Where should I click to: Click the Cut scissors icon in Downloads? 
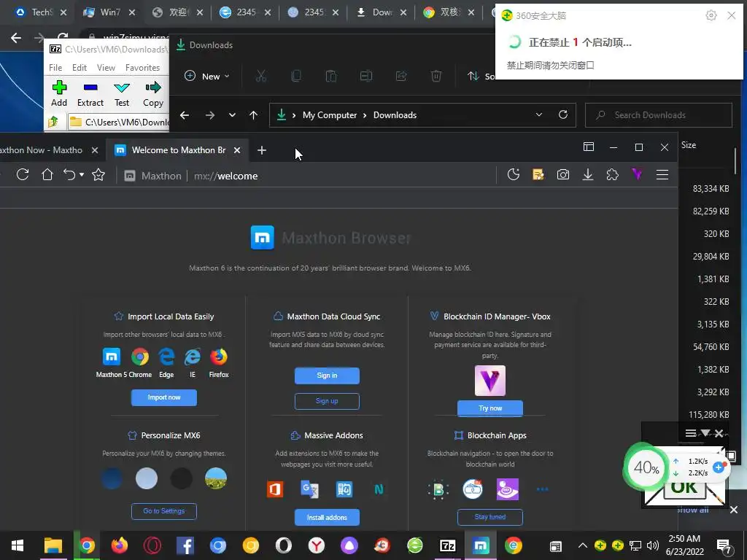click(261, 76)
